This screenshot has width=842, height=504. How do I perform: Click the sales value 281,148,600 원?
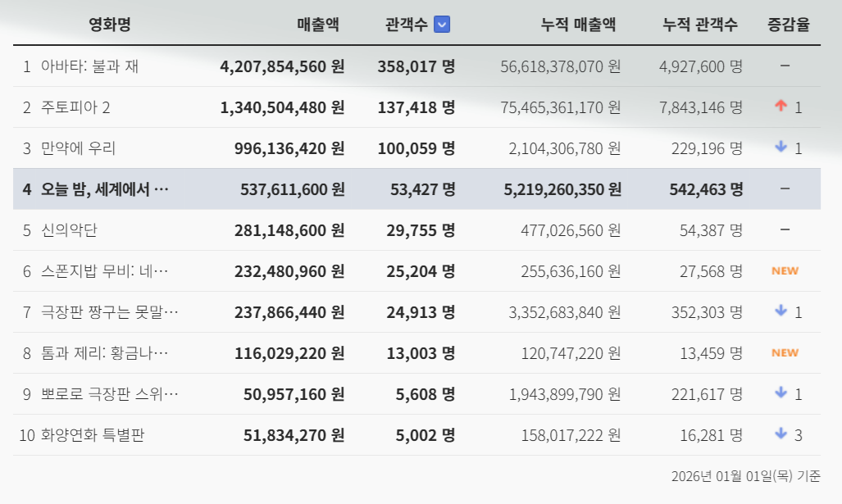pos(289,230)
